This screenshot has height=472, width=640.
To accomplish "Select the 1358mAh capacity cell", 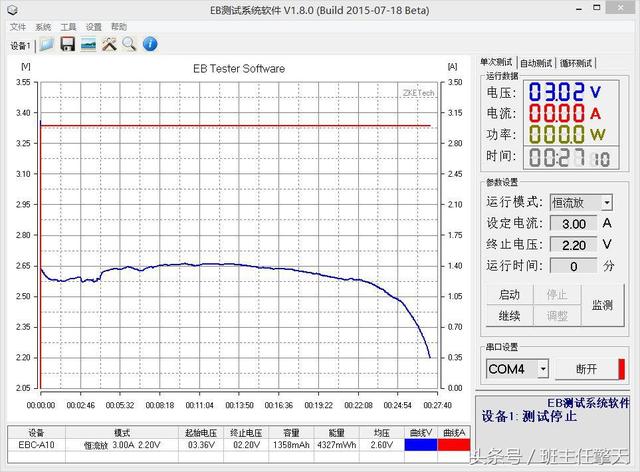I will tap(291, 445).
